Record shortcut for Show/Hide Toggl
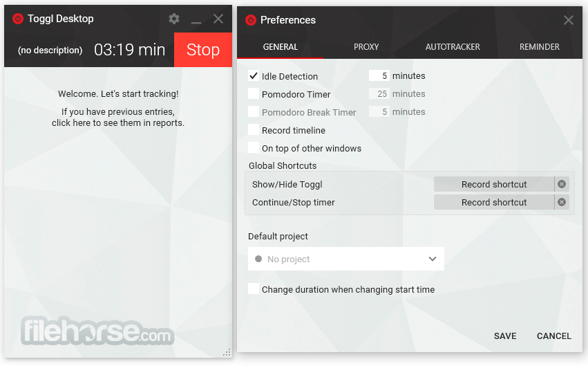This screenshot has width=588, height=366. (x=494, y=184)
